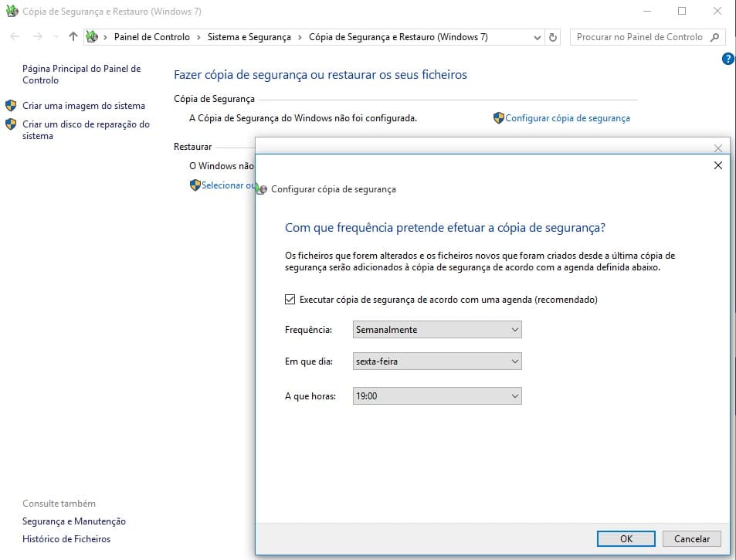Select 'Sistema e Segurança' in the breadcrumb
Viewport: 736px width, 560px height.
pos(249,37)
